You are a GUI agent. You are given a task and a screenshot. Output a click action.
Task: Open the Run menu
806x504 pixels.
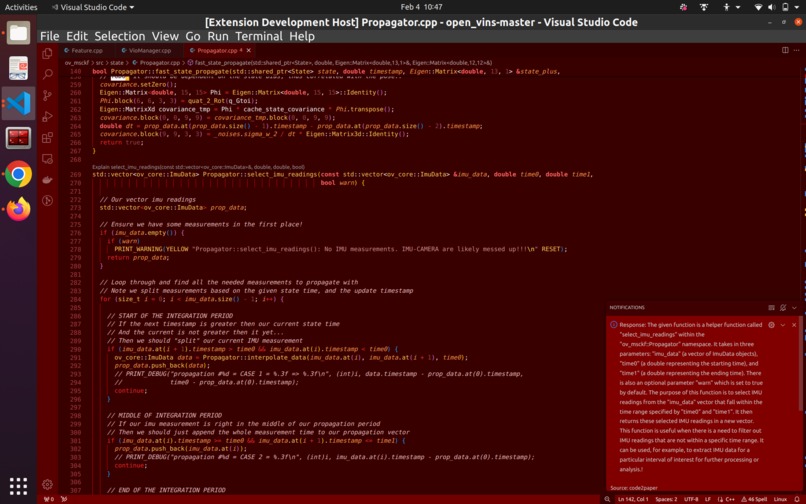[x=218, y=36]
